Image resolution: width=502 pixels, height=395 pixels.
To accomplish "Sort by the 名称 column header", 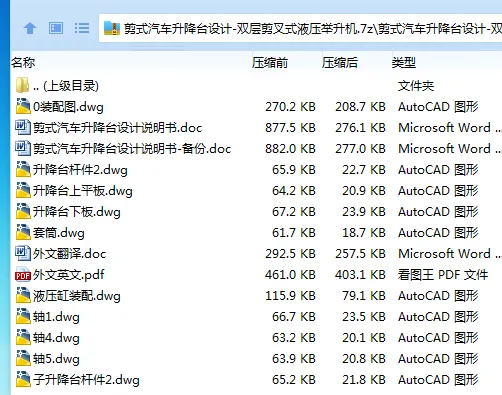I will coord(23,62).
